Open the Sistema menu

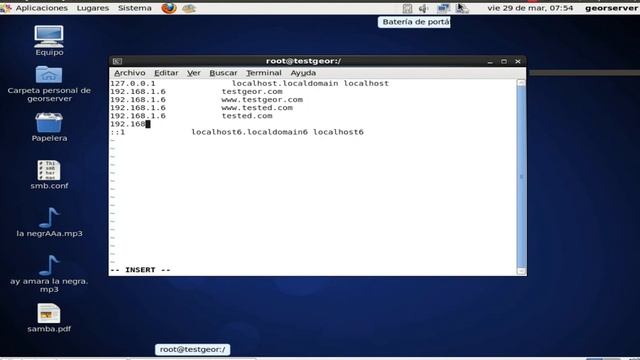(135, 8)
